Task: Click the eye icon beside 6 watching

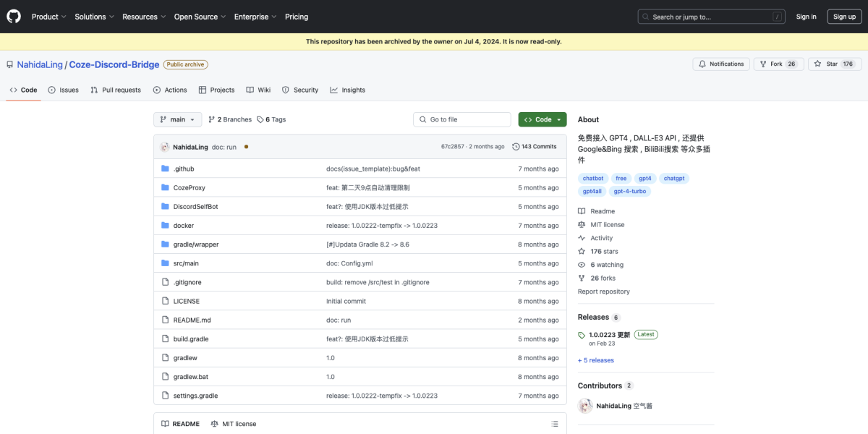Action: 582,264
